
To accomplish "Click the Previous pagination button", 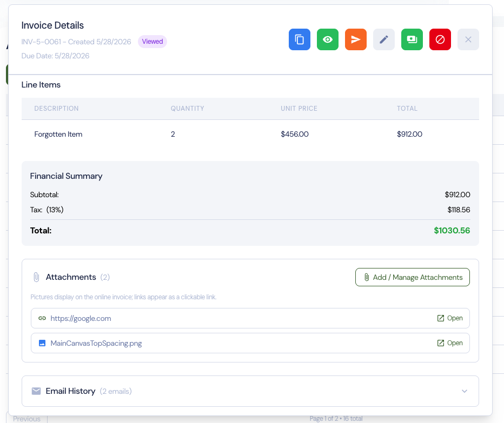I will pyautogui.click(x=26, y=419).
